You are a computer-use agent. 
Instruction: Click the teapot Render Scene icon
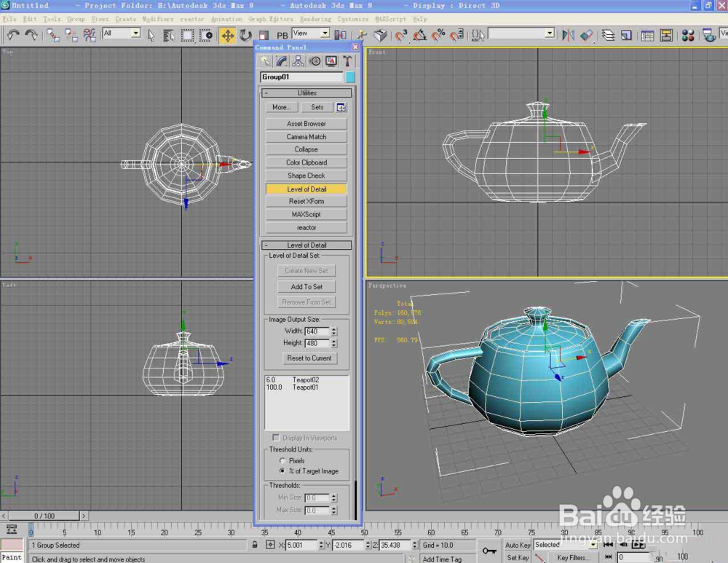(x=709, y=35)
